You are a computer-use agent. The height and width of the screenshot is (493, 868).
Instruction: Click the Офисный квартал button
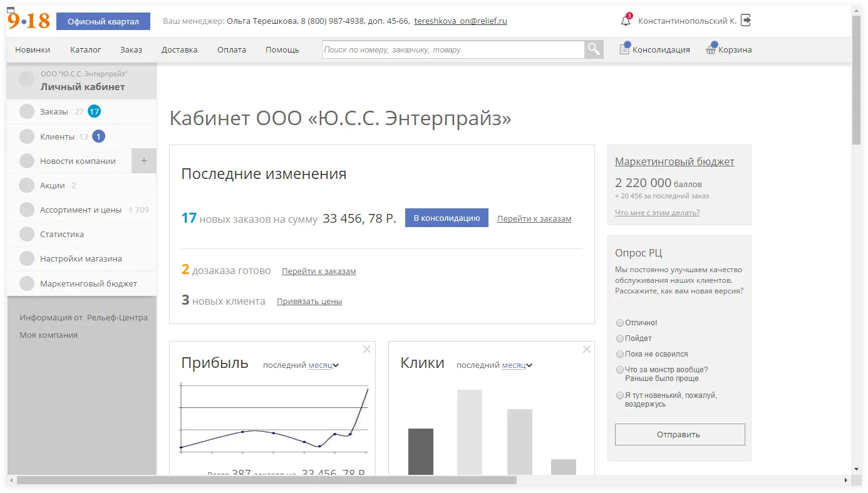tap(103, 21)
